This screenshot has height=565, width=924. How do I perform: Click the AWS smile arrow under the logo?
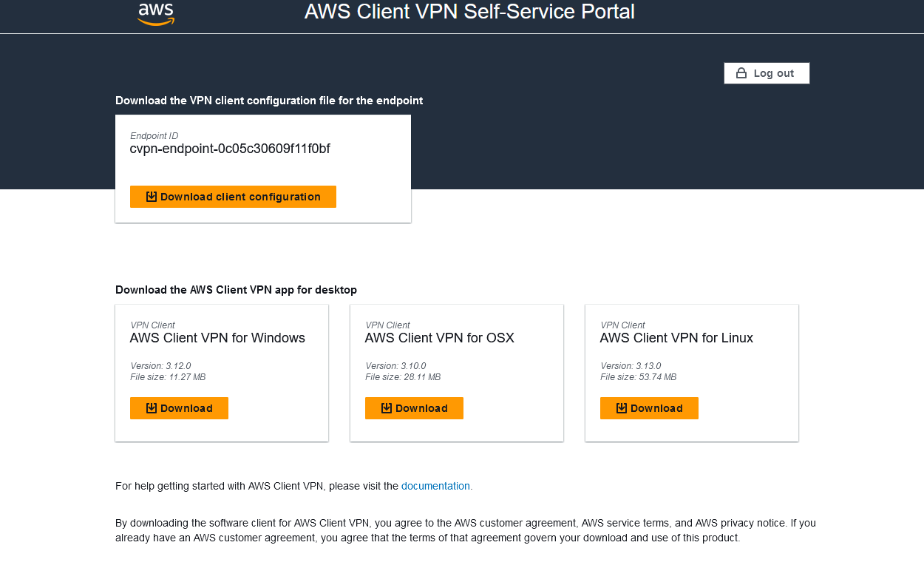(x=157, y=20)
